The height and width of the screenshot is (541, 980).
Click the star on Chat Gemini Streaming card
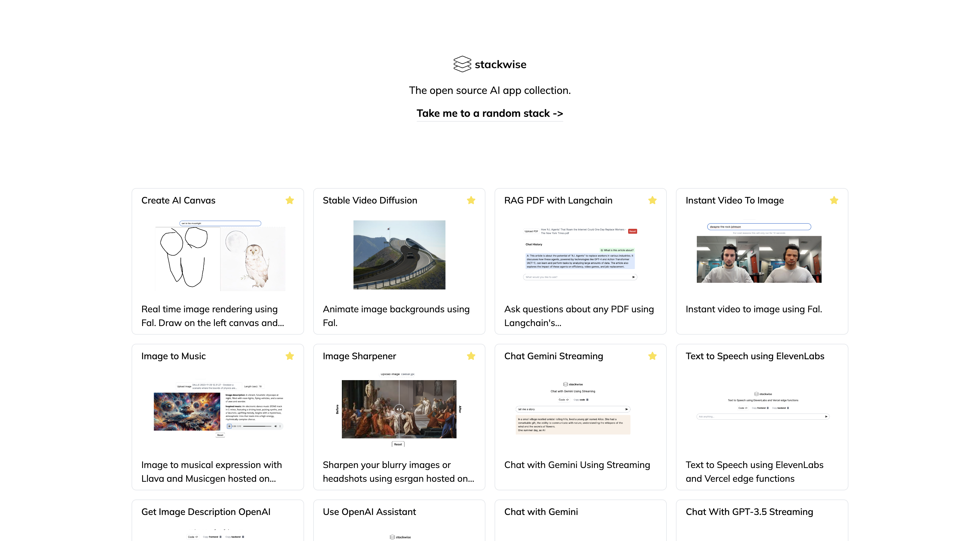652,356
